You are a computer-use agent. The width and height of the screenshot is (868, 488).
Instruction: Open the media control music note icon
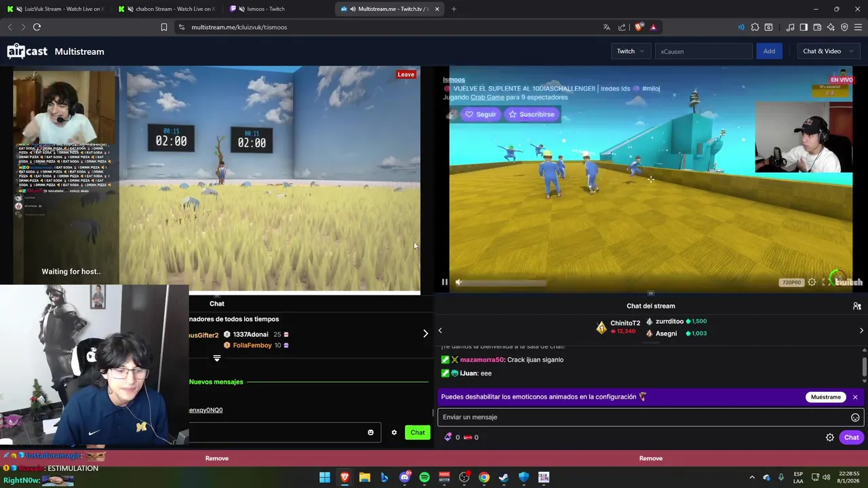coord(790,27)
